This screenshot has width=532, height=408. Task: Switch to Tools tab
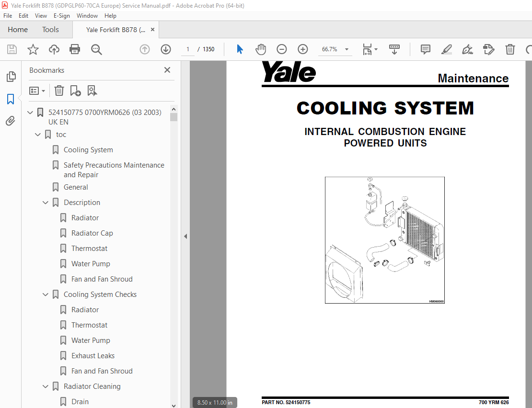pos(50,30)
